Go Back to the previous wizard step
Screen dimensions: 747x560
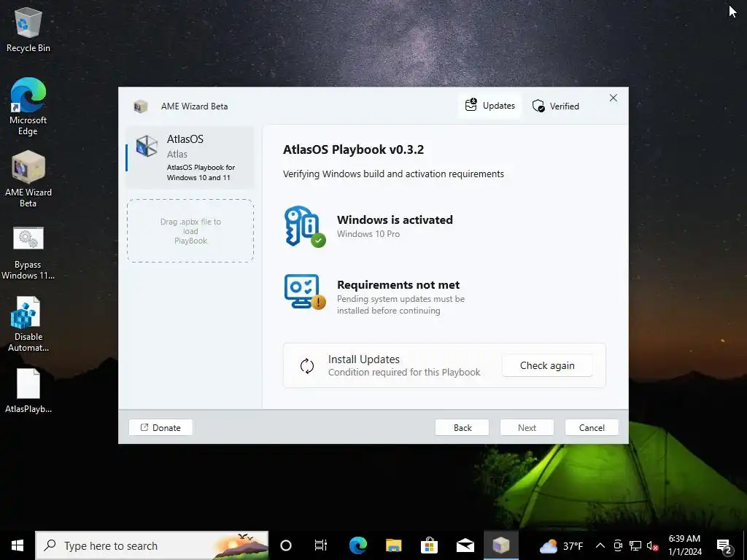462,427
